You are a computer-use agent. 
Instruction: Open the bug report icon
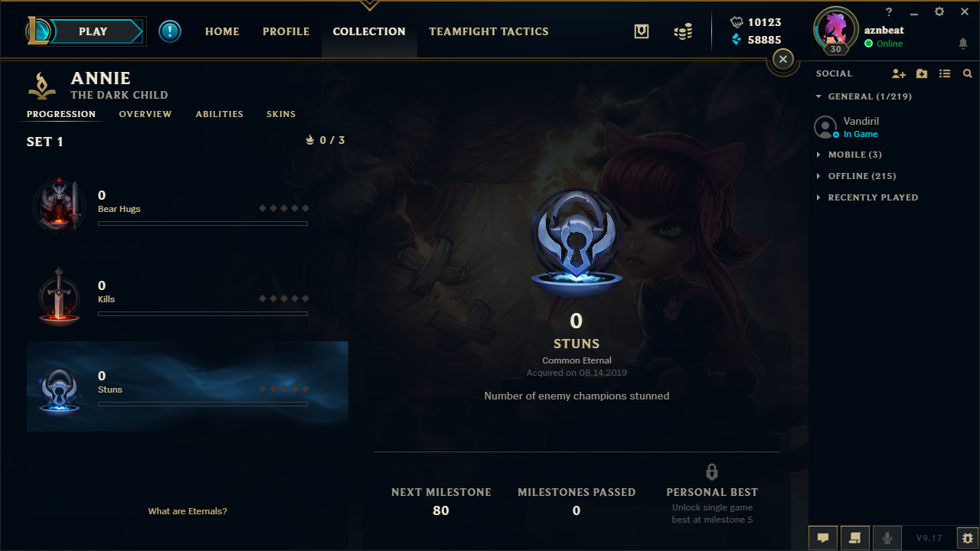[x=968, y=538]
